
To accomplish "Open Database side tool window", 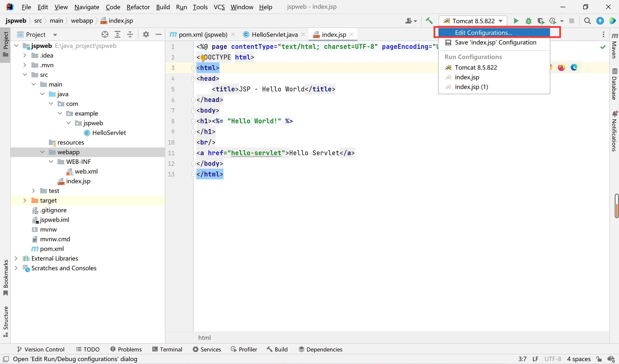I will 614,84.
